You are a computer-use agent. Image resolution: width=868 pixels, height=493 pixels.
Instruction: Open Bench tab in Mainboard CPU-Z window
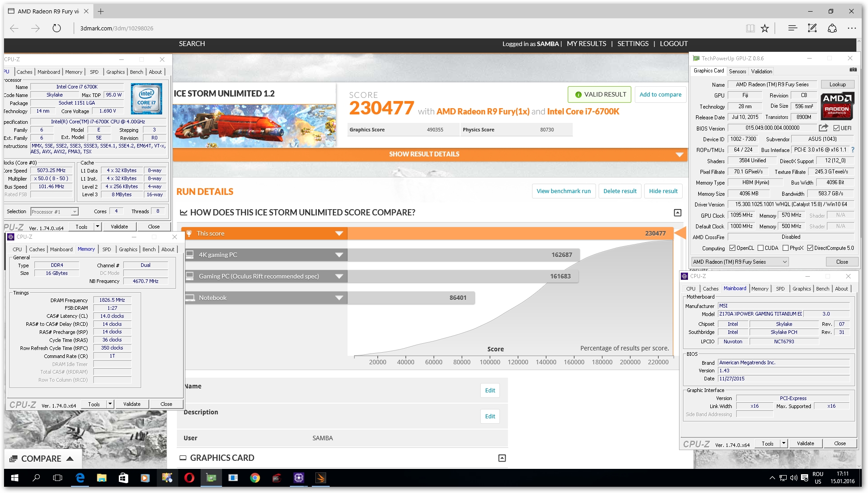[x=822, y=289]
